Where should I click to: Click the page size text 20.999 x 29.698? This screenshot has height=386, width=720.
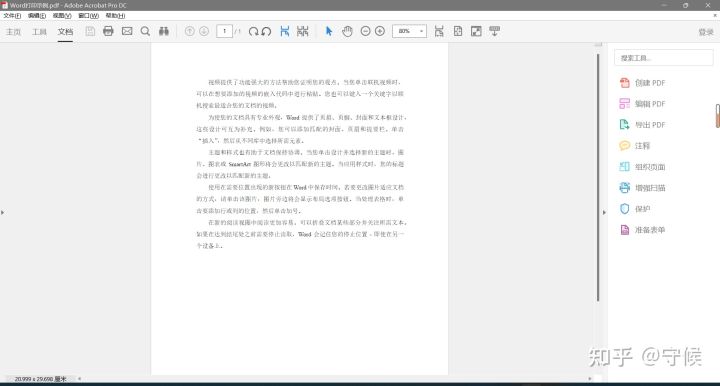(x=40, y=379)
